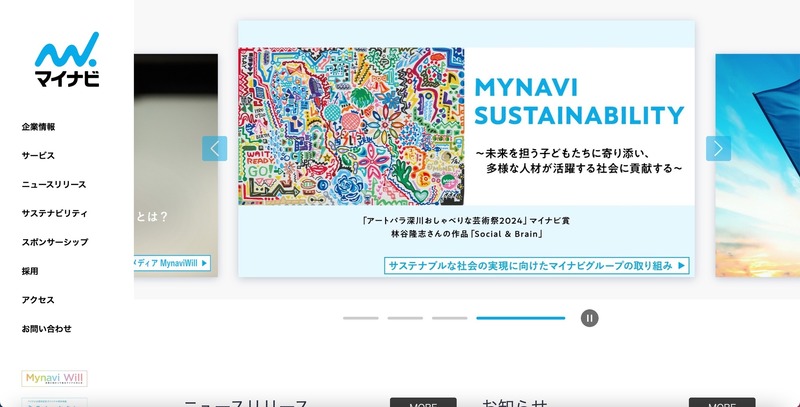This screenshot has width=800, height=407.
Task: Select the first carousel slide indicator
Action: [360, 318]
